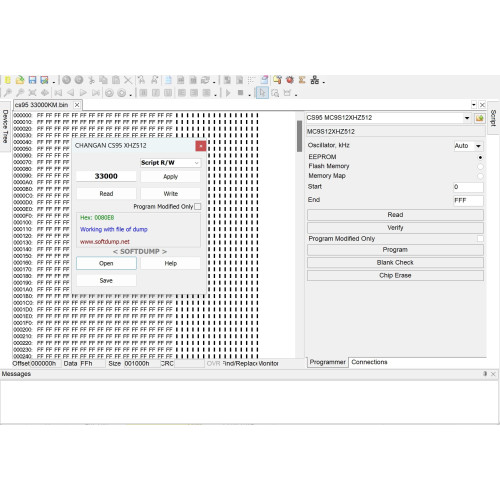Click the red bug debug icon
Image resolution: width=500 pixels, height=500 pixels.
coord(290,80)
